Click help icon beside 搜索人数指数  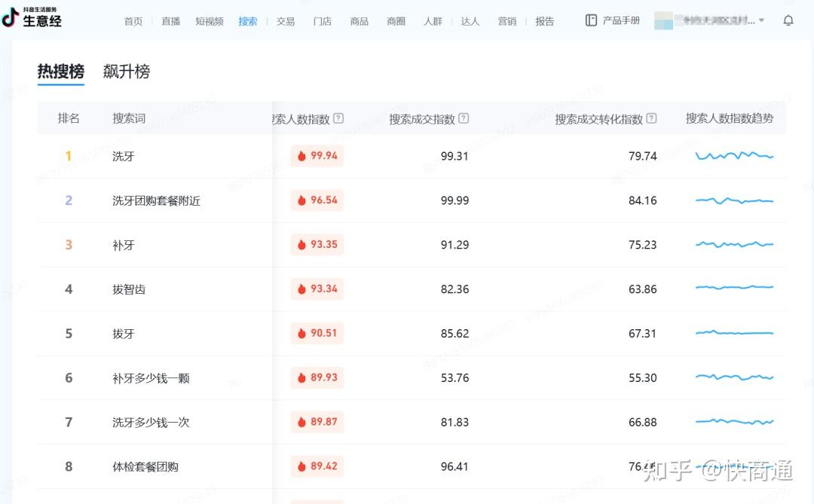[x=338, y=118]
